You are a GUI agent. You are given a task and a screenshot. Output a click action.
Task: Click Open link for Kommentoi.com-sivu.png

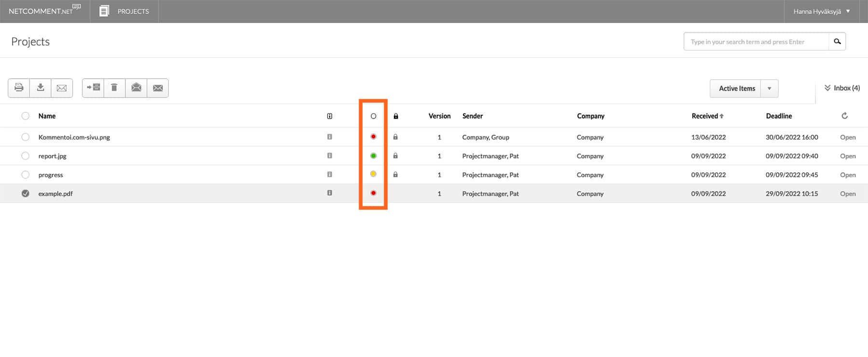pyautogui.click(x=847, y=137)
